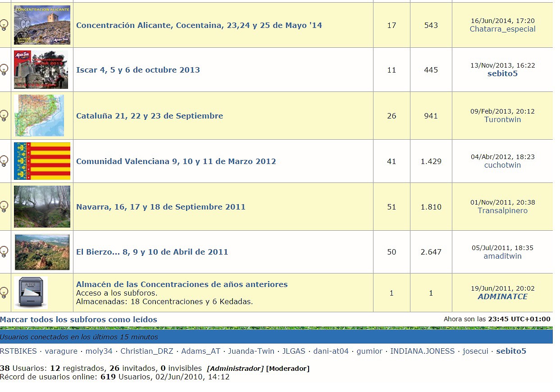560x392 pixels.
Task: View last poster cuchotwin profile
Action: 502,165
